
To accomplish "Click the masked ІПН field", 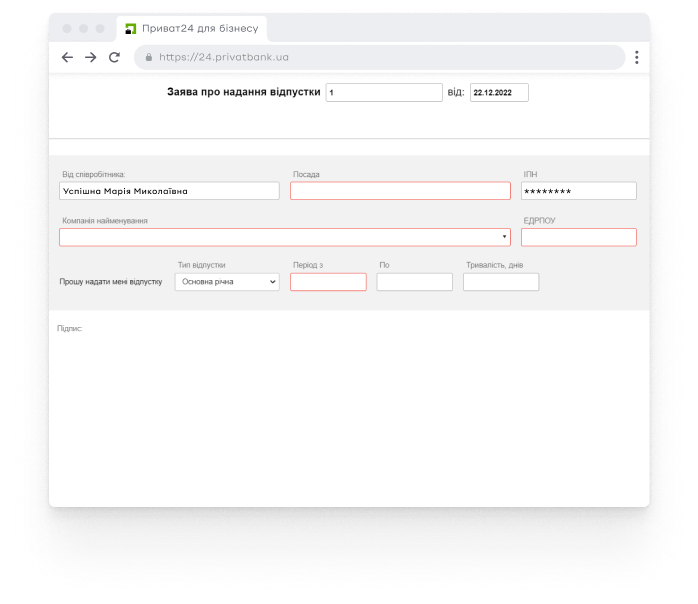I will coord(578,191).
